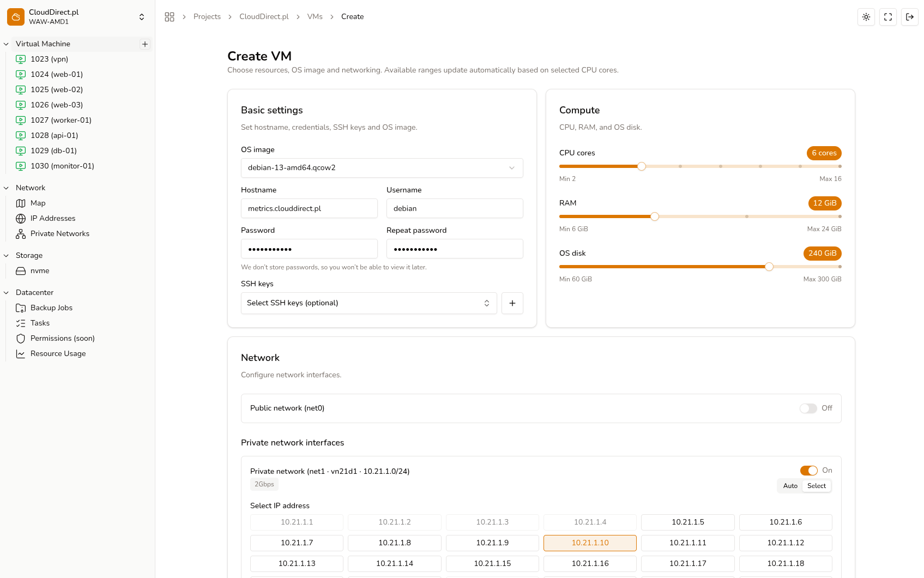Open the Tasks panel
This screenshot has width=924, height=578.
(x=39, y=323)
